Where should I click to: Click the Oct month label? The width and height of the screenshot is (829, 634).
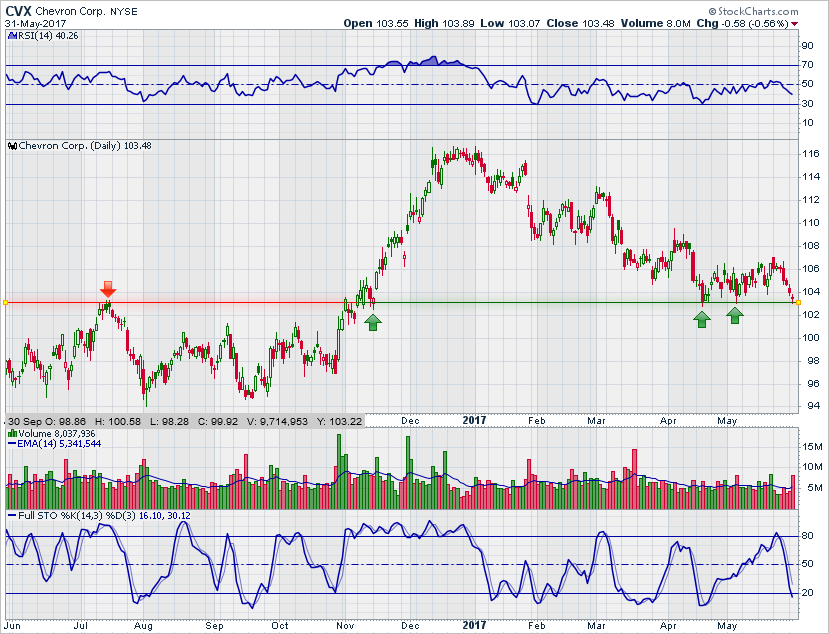[280, 626]
